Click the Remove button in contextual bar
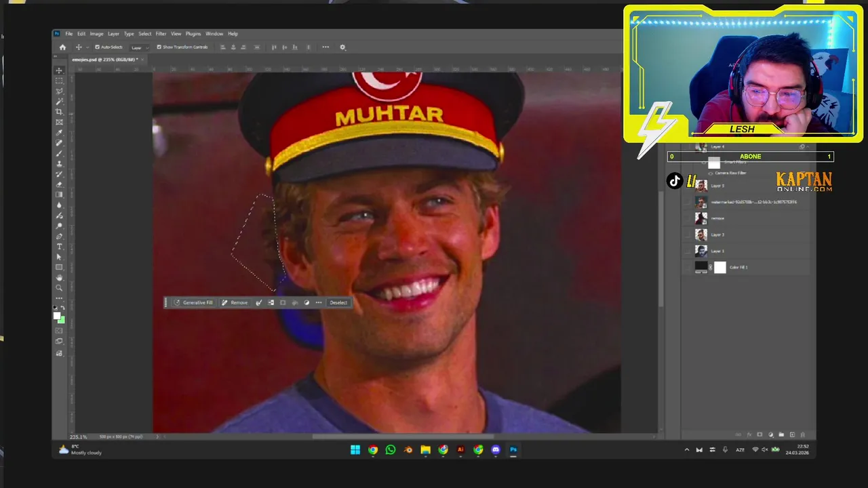Screen dimensions: 868x488 pos(235,302)
